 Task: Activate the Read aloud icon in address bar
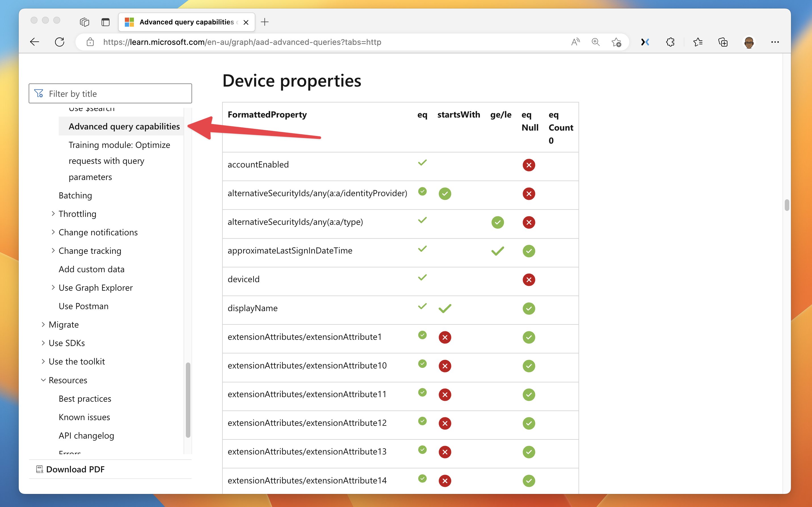click(575, 42)
